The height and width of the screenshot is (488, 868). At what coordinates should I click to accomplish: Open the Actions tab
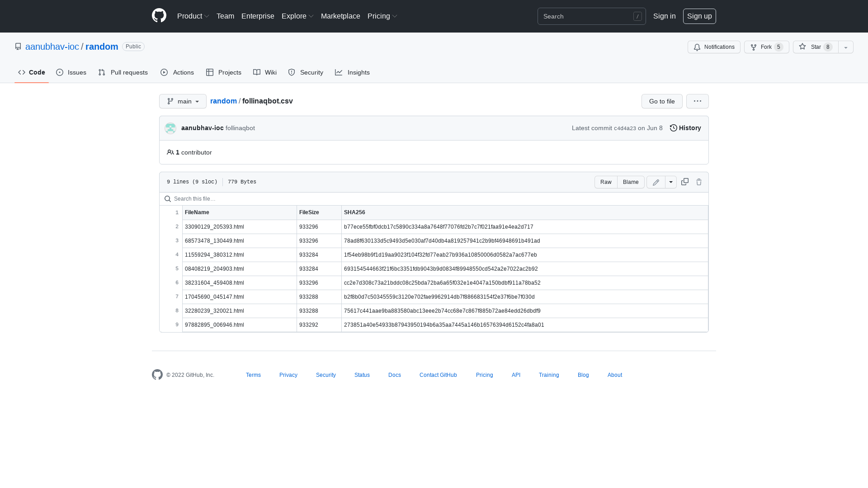pyautogui.click(x=177, y=72)
